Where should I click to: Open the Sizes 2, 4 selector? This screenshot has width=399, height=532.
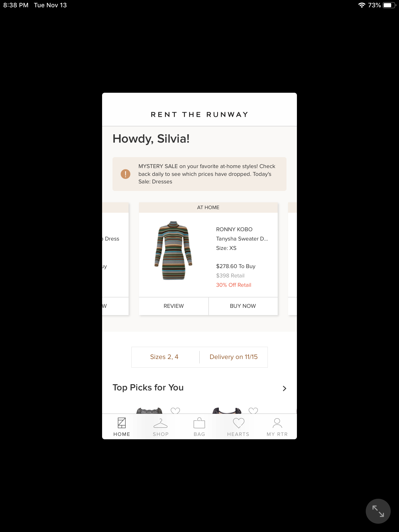coord(164,357)
